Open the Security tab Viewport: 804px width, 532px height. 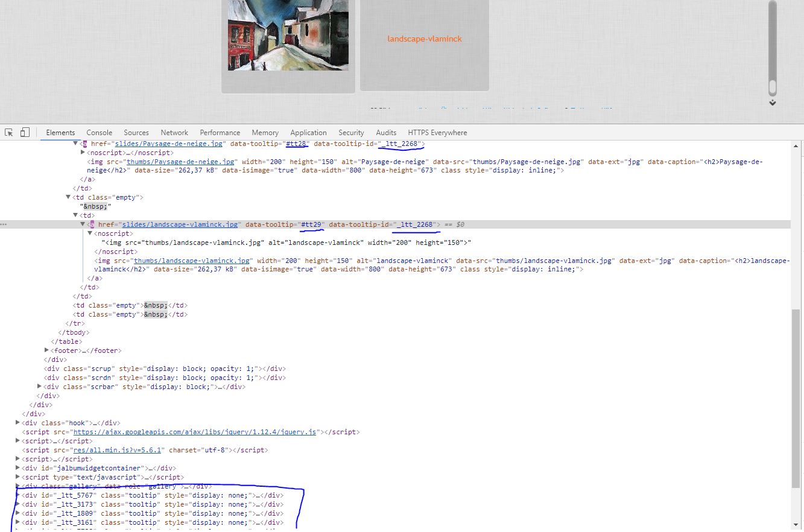[x=351, y=133]
